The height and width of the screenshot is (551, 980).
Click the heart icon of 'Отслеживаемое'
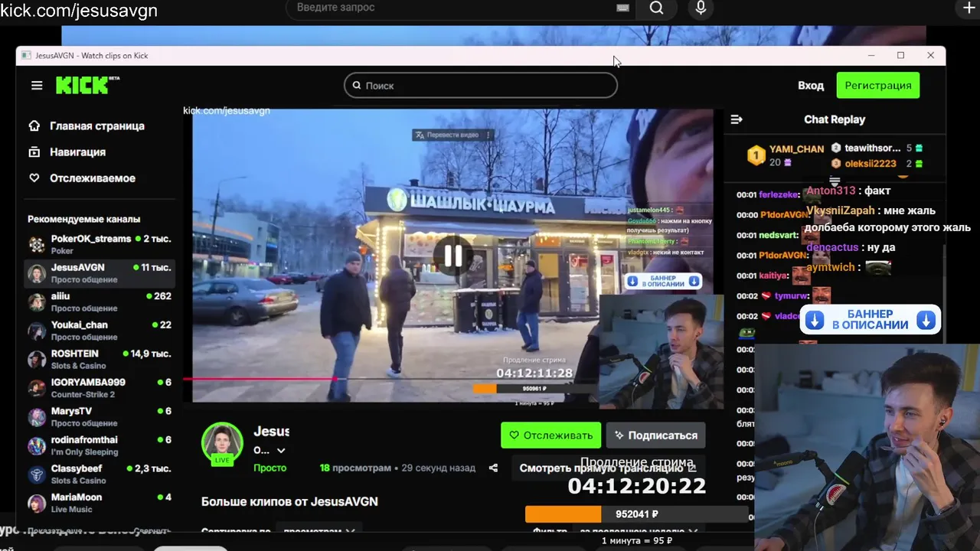[34, 178]
